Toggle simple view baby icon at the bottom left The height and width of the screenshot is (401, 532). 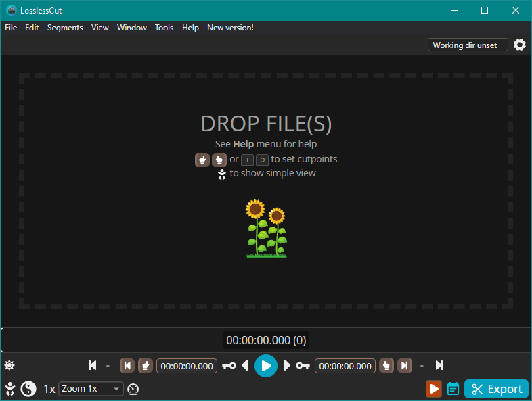click(10, 389)
